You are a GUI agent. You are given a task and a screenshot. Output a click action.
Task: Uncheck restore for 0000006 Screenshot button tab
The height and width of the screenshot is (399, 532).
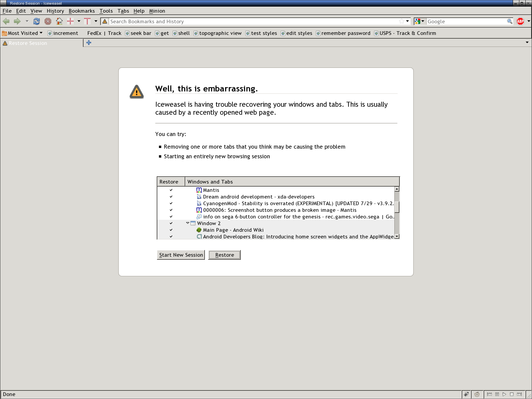[x=171, y=210]
